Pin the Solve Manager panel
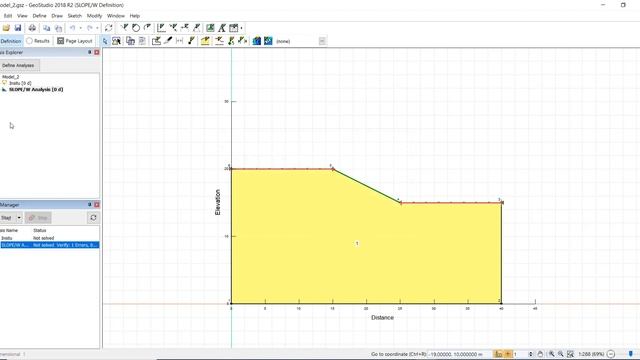Viewport: 640px width, 360px height. coord(89,204)
